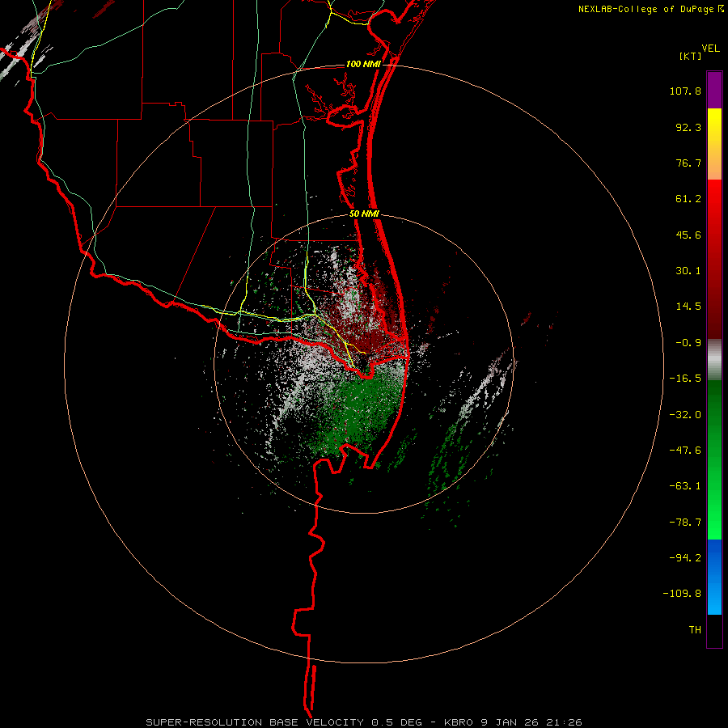This screenshot has width=728, height=728.
Task: Click the [KT] units label
Action: (691, 56)
